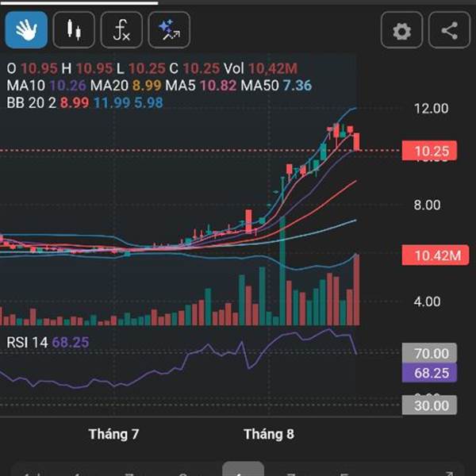Select the MA10 10.26 legend entry
The image size is (476, 476).
[x=47, y=86]
